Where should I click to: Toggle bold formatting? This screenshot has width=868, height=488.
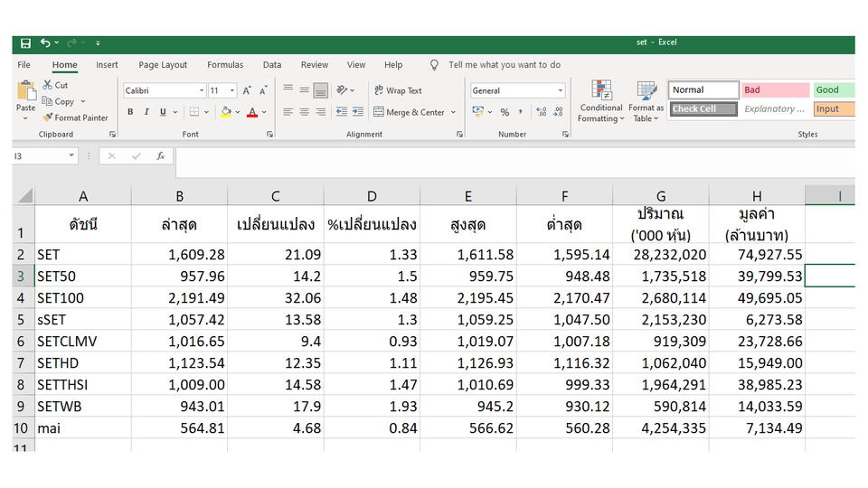[x=130, y=112]
